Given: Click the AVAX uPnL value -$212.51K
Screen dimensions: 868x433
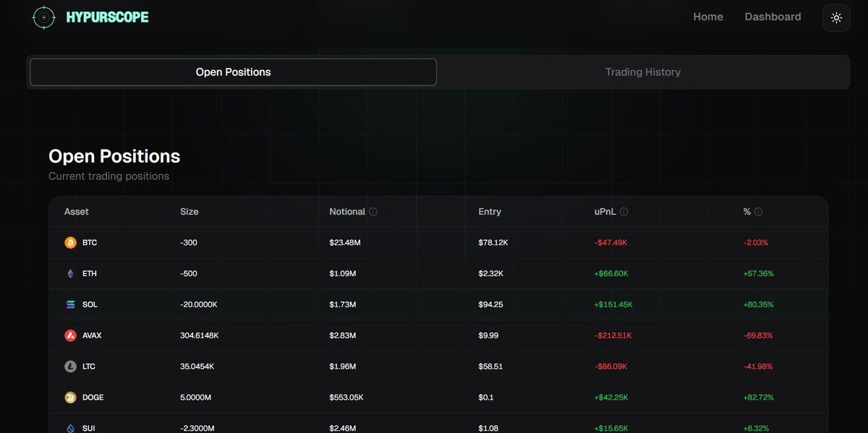Looking at the screenshot, I should click(613, 335).
